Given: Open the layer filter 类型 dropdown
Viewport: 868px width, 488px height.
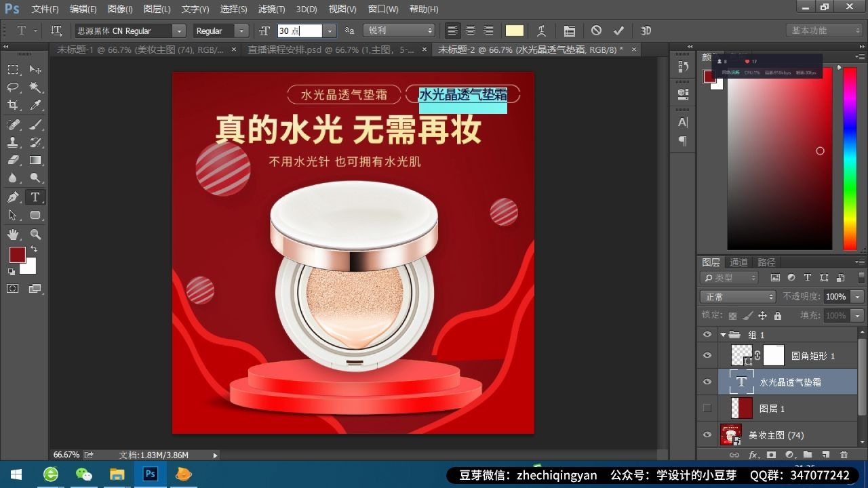Looking at the screenshot, I should [x=730, y=278].
